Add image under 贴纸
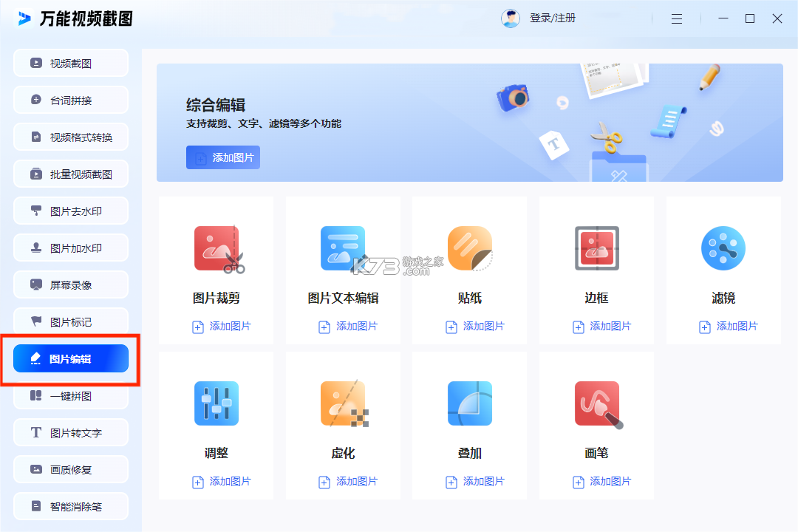The image size is (798, 532). [x=475, y=327]
